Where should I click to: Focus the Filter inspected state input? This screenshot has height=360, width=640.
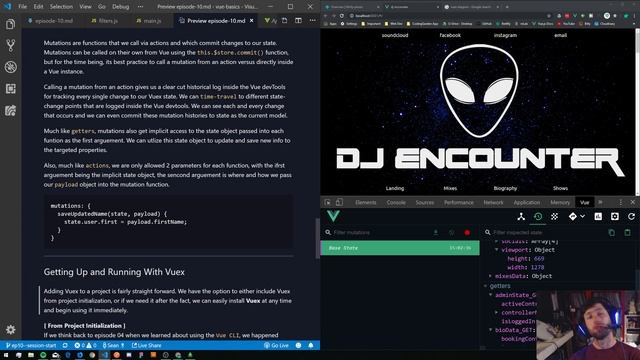click(x=547, y=233)
